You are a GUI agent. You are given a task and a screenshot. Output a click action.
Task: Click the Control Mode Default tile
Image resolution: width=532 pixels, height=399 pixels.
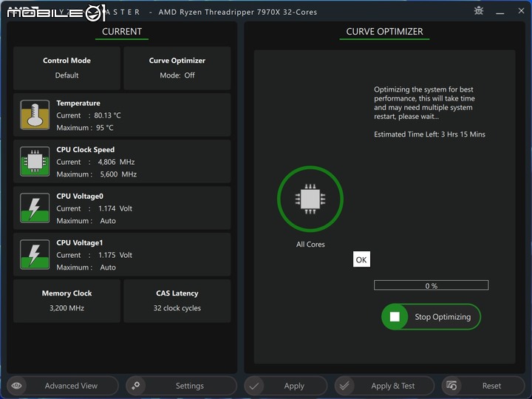[x=66, y=68]
